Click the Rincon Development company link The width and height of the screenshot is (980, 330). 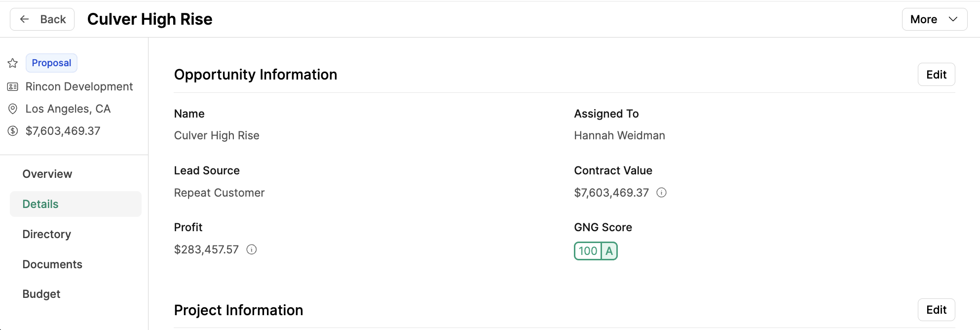pos(79,86)
